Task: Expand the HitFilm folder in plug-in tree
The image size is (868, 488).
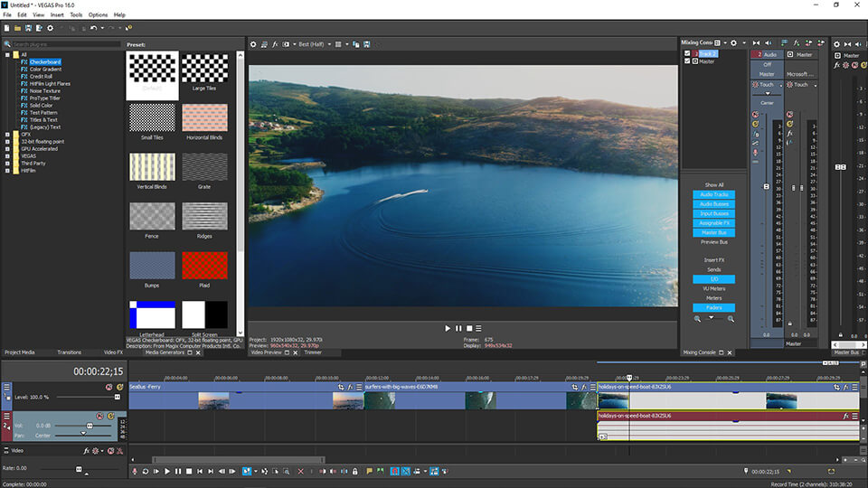Action: coord(7,171)
